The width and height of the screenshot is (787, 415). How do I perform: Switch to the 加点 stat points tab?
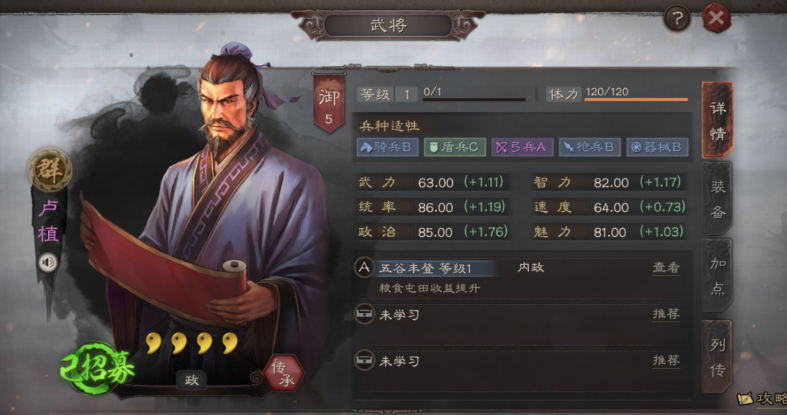(x=718, y=275)
